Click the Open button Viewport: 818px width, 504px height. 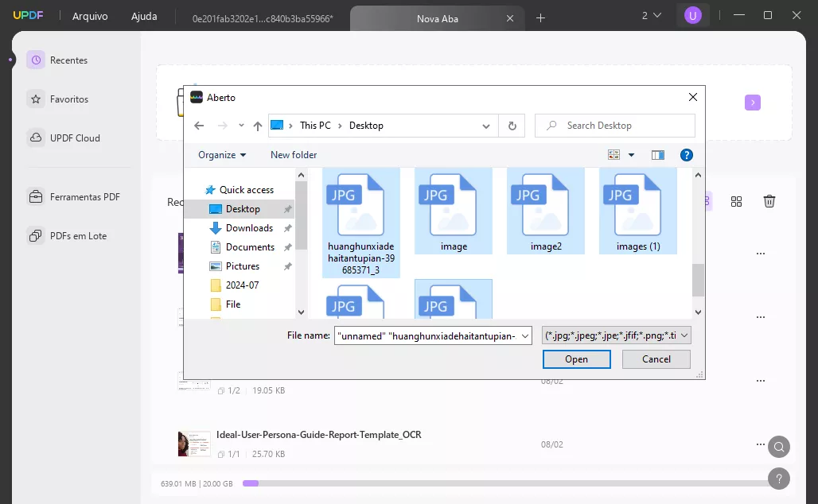click(576, 359)
